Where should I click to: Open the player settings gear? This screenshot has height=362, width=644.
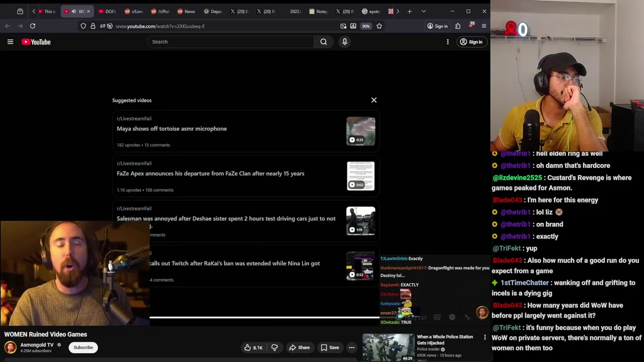(x=452, y=317)
